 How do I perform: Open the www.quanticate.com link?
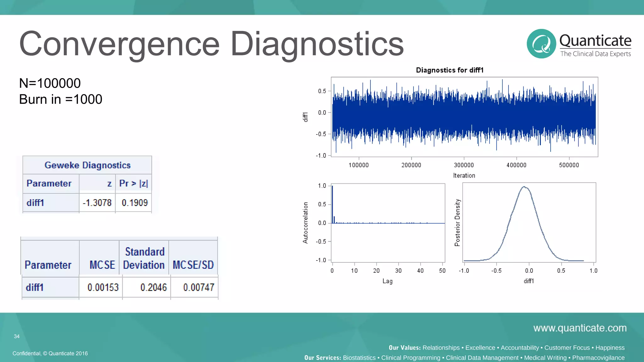pos(580,328)
